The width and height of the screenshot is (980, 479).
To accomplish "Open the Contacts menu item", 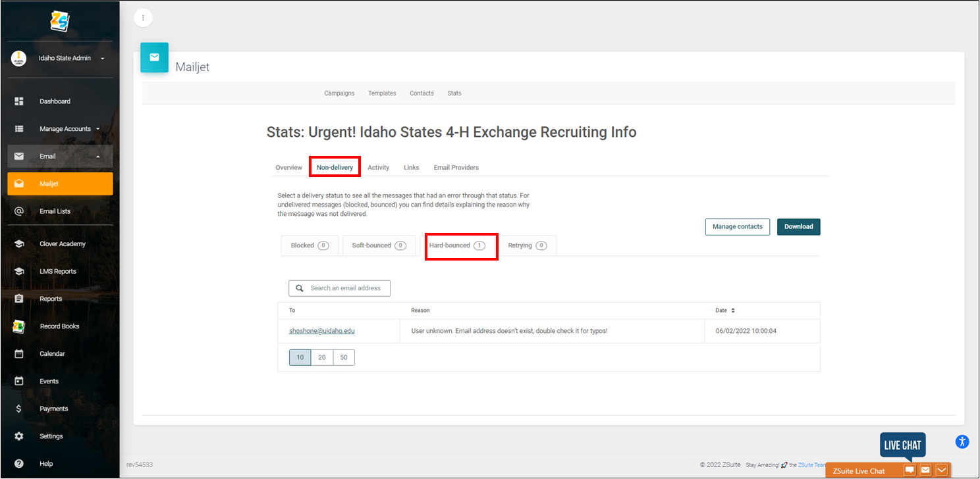I will pos(422,93).
